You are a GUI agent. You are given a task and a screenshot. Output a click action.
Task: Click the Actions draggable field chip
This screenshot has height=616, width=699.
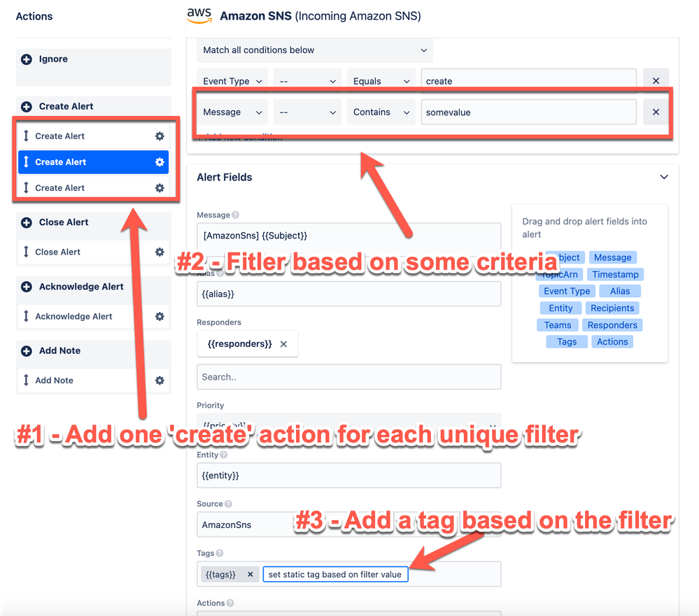612,342
